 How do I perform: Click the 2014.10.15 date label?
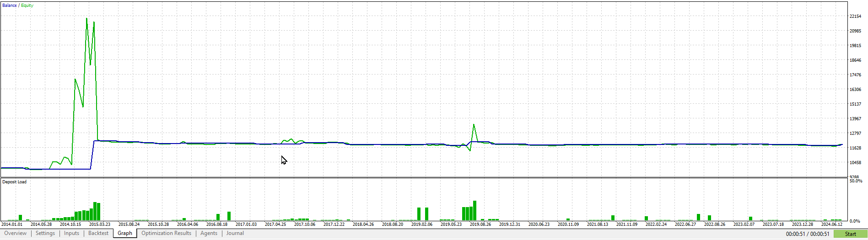click(x=70, y=224)
